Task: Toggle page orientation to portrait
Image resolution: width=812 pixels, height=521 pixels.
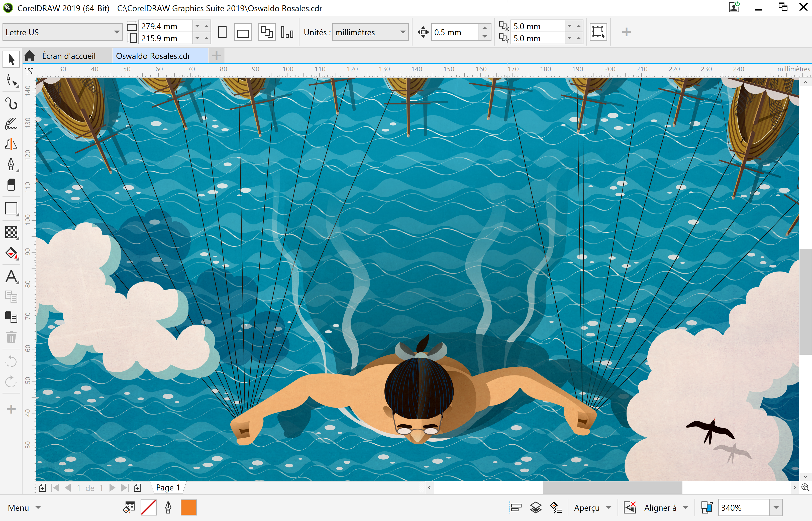Action: [x=222, y=32]
